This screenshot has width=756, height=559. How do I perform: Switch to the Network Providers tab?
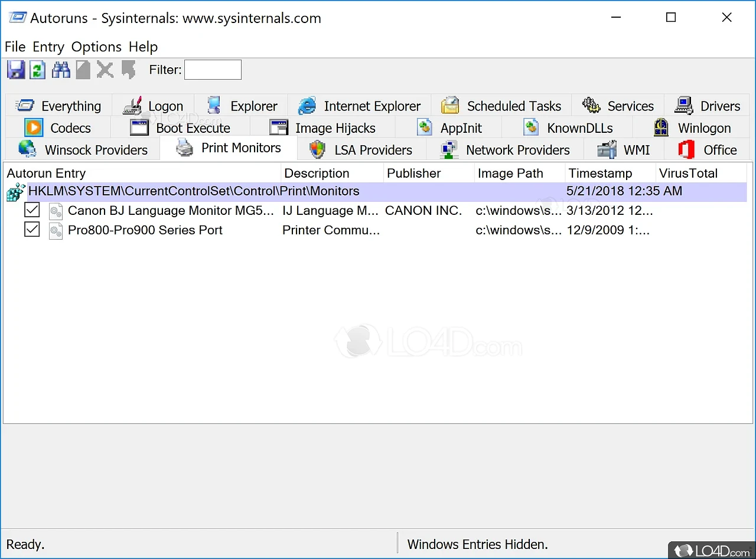click(504, 150)
